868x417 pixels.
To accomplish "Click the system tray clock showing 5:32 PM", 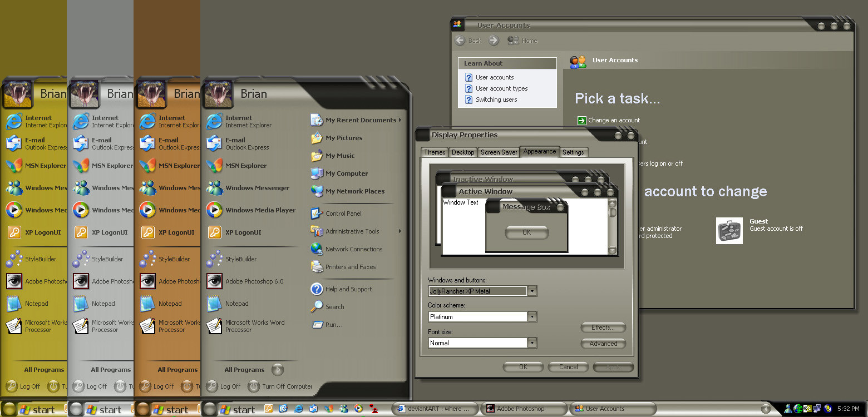I will pyautogui.click(x=848, y=409).
